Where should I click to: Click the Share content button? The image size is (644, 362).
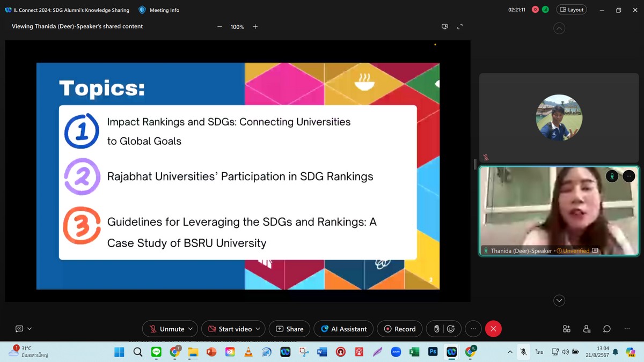coord(289,329)
